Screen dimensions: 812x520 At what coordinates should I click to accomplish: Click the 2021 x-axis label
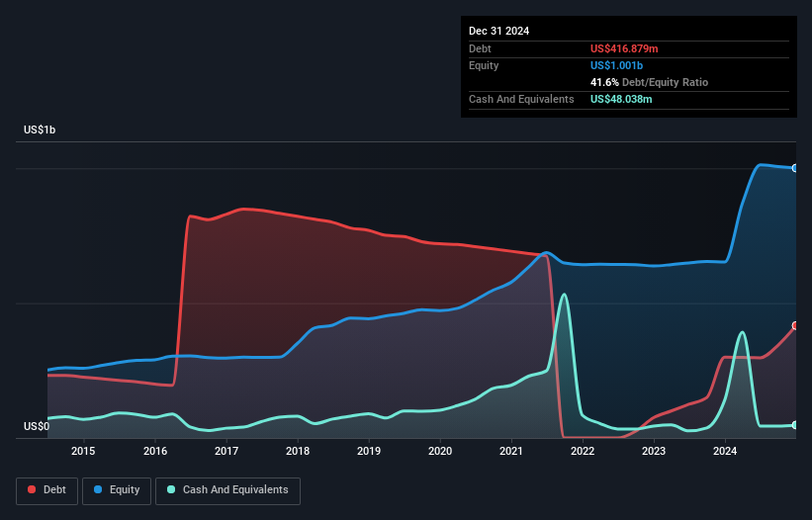click(511, 451)
